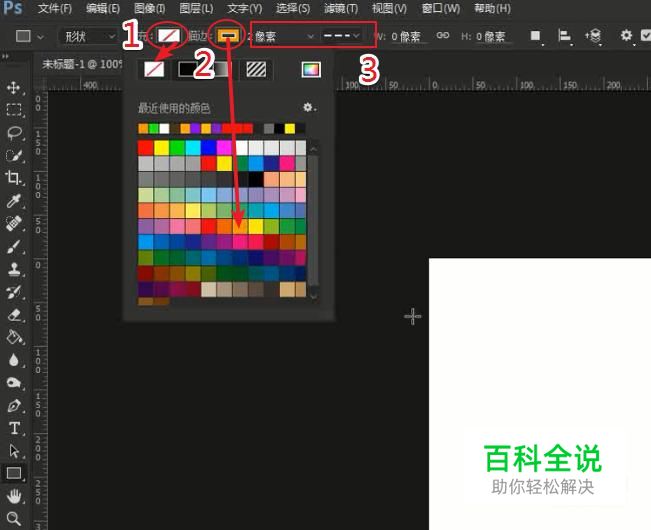Open the 形状 tool mode dropdown
651x530 pixels.
coord(89,37)
